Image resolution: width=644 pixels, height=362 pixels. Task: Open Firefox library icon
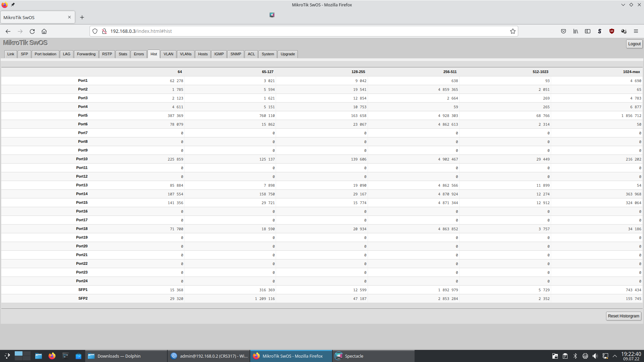[x=576, y=31]
